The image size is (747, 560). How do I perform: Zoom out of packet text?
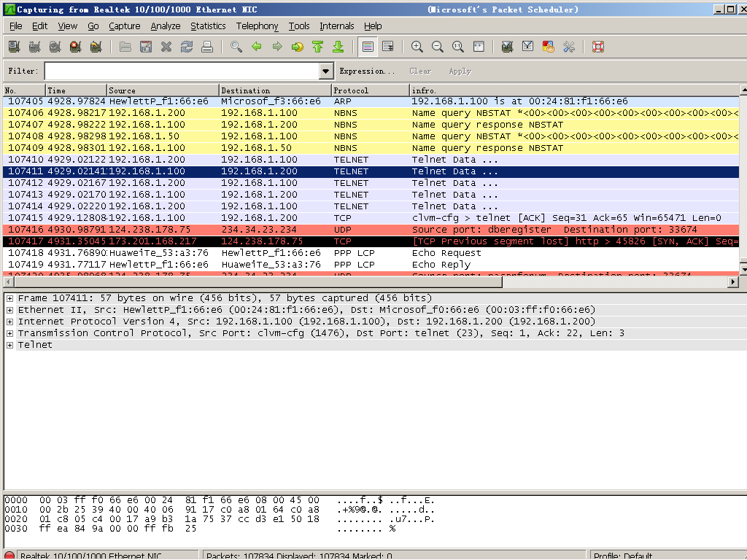438,47
